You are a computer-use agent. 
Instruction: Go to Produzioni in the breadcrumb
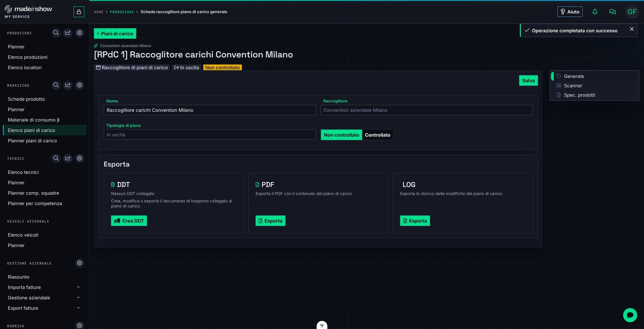[x=122, y=12]
